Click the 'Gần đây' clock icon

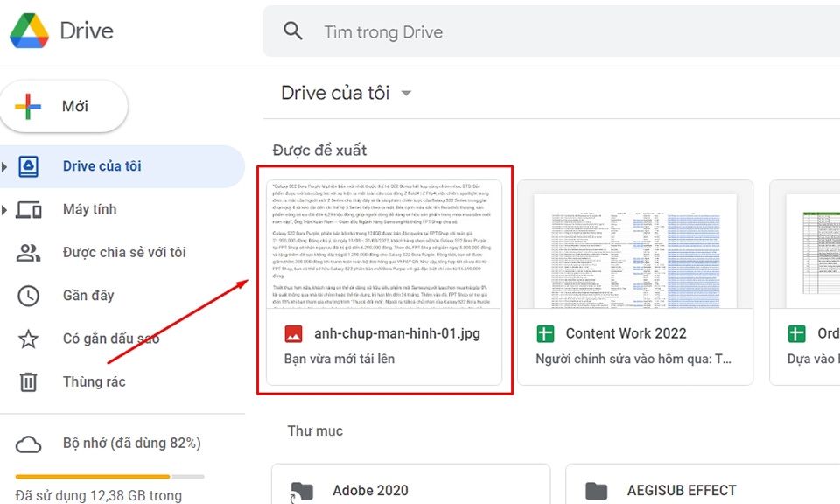click(x=28, y=296)
